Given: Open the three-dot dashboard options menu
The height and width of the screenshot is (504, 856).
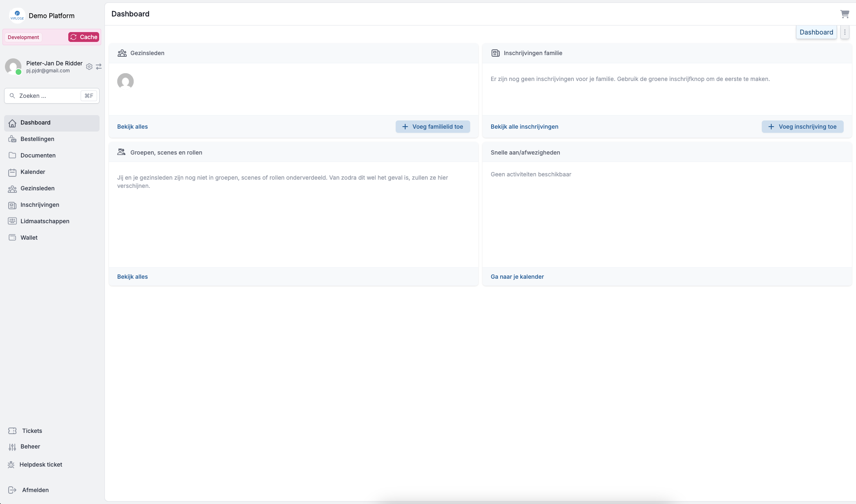Looking at the screenshot, I should coord(845,32).
